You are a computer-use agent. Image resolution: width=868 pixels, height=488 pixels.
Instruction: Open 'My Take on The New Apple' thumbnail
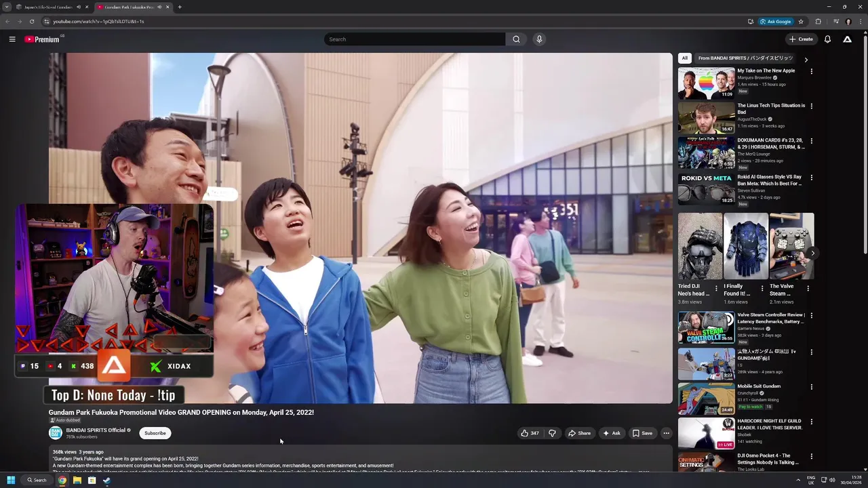[706, 83]
